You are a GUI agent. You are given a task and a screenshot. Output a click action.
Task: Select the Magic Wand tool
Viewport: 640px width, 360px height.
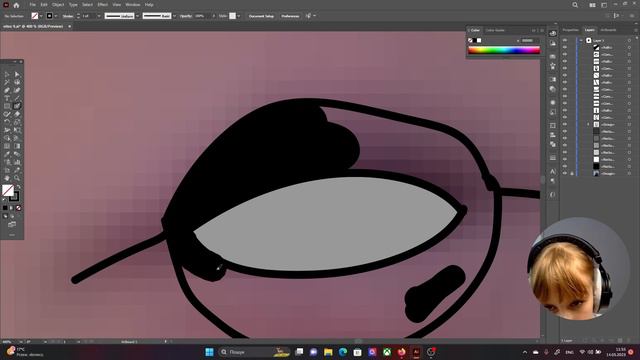click(7, 82)
